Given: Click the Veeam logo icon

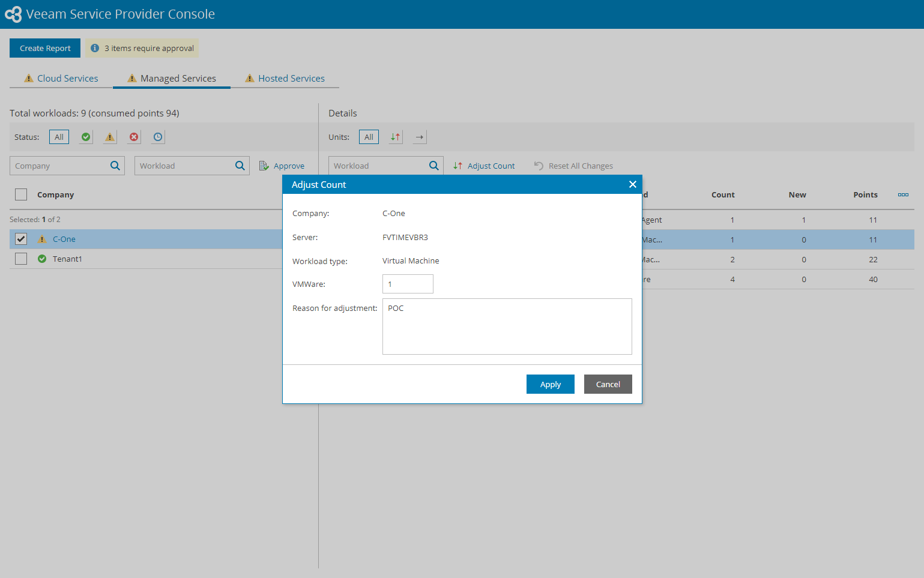Looking at the screenshot, I should click(13, 14).
